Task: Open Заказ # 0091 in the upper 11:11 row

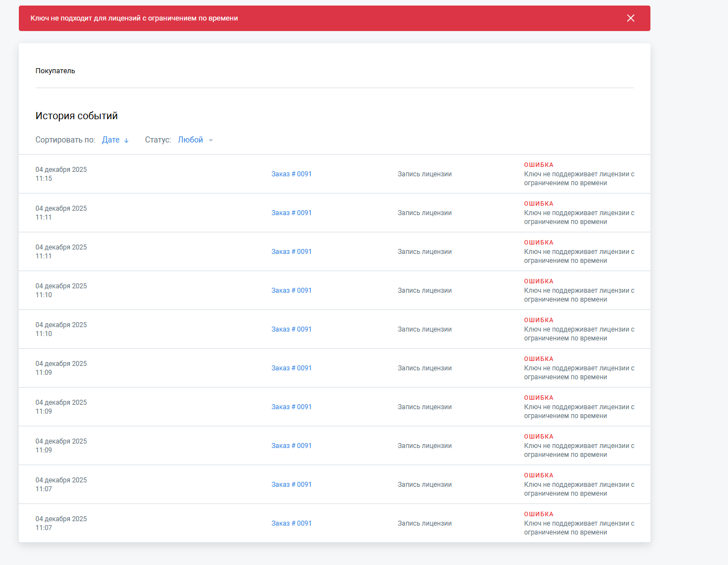Action: [x=291, y=213]
